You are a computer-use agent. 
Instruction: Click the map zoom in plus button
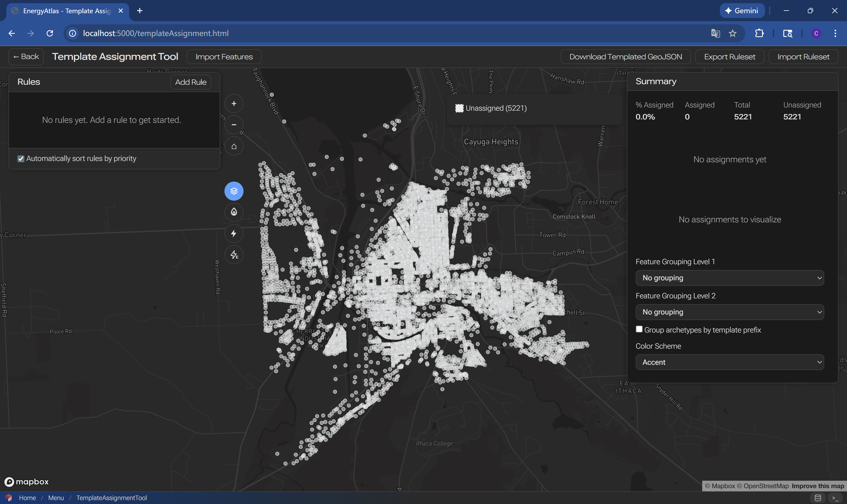234,103
